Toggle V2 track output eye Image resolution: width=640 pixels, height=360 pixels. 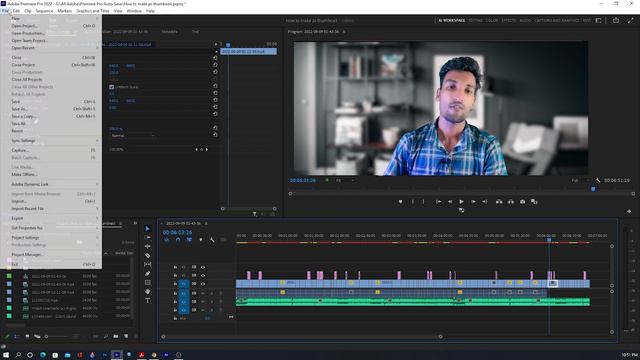coord(203,276)
